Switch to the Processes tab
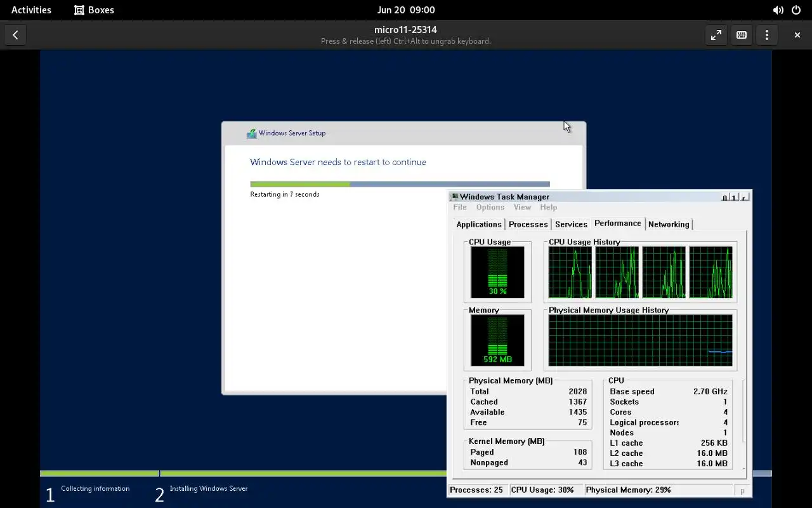The height and width of the screenshot is (508, 812). click(528, 224)
